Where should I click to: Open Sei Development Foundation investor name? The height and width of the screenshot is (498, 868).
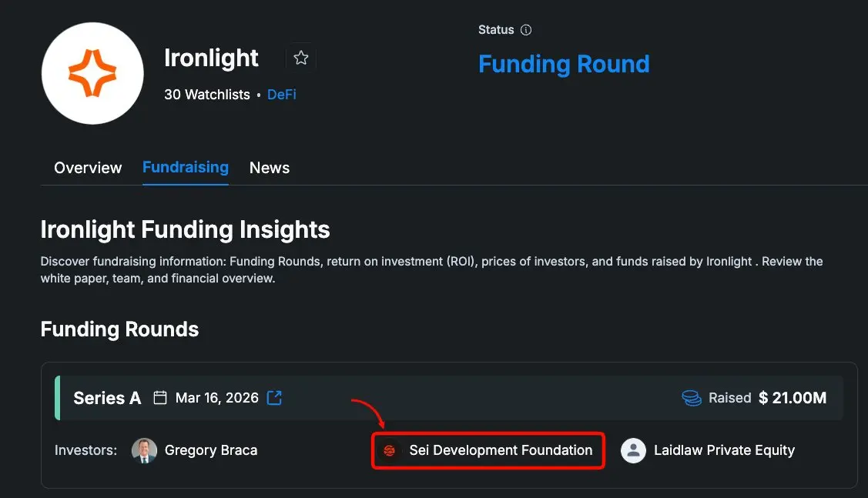pos(501,451)
